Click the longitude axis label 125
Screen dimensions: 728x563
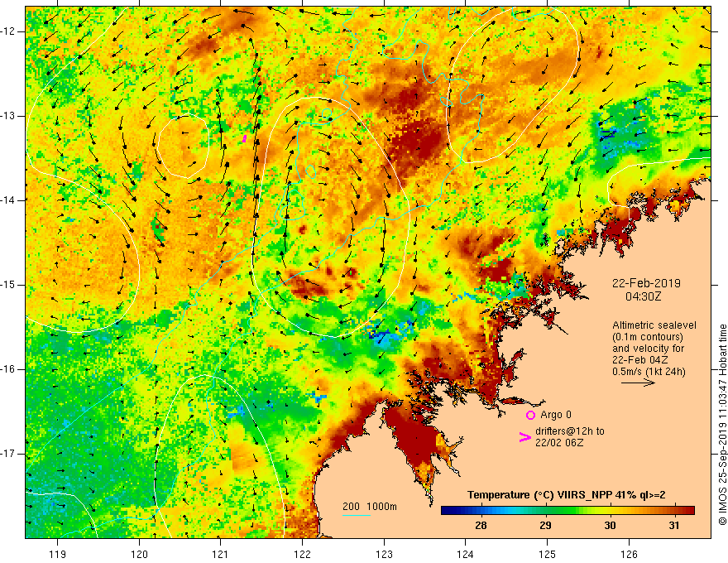pyautogui.click(x=548, y=554)
